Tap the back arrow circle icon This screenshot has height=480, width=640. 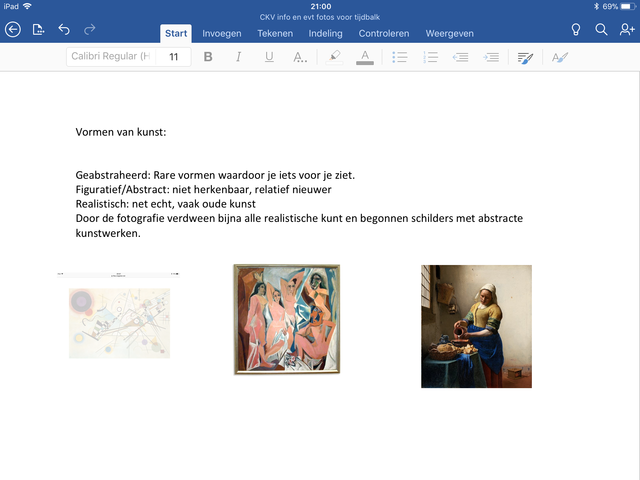click(13, 30)
